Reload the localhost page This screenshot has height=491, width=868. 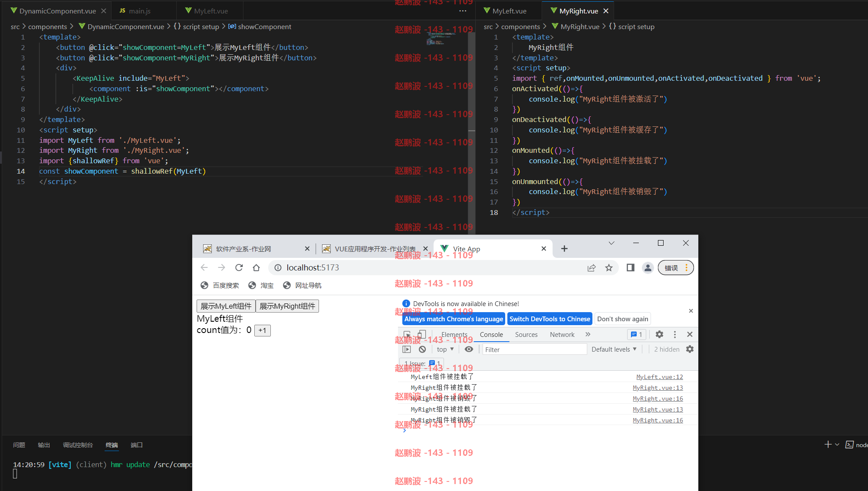pos(239,268)
